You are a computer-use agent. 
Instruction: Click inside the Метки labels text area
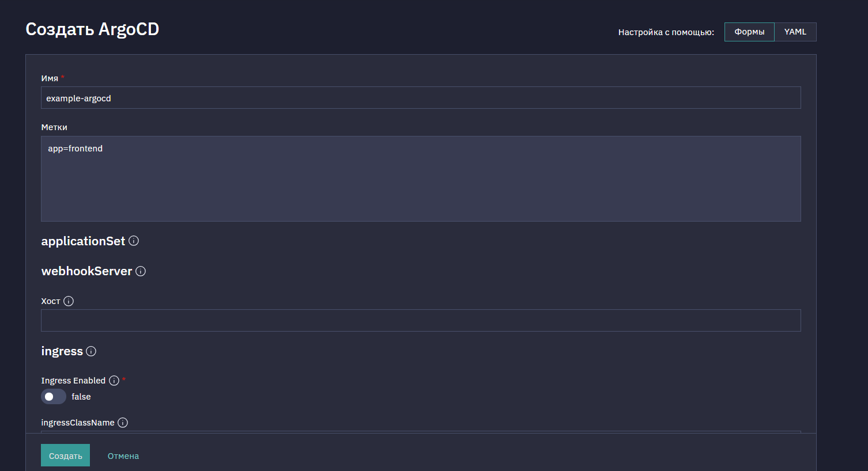[x=421, y=178]
